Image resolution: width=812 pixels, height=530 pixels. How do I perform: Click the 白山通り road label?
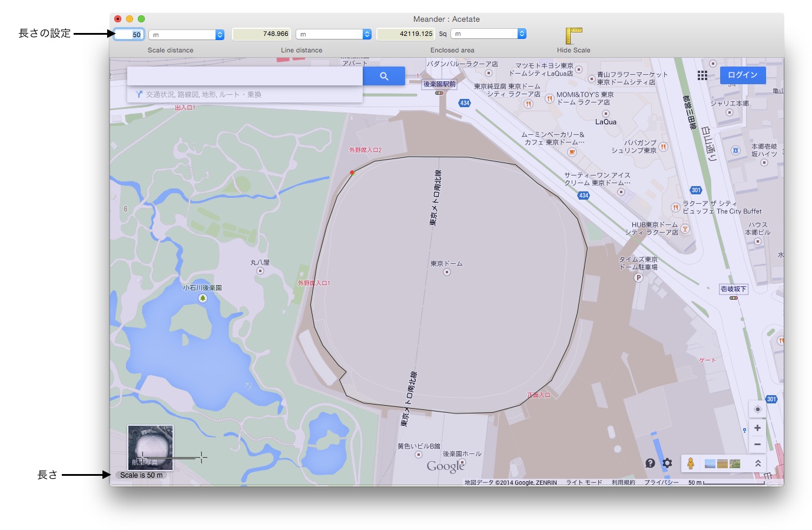(x=709, y=144)
